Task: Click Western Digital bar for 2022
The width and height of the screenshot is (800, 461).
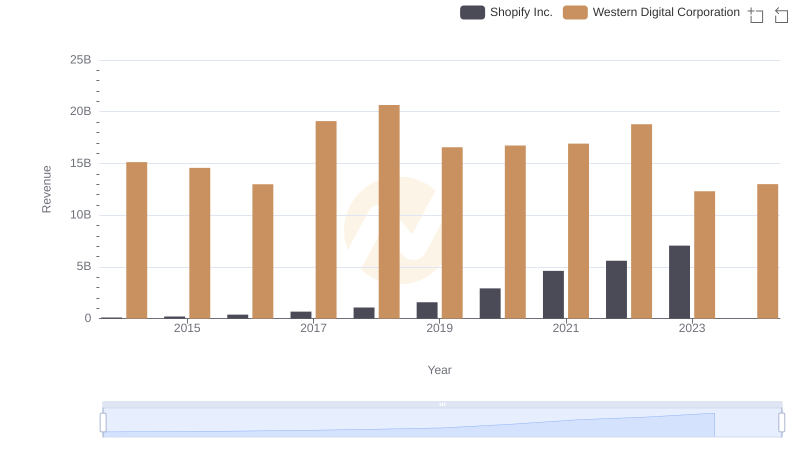Action: pyautogui.click(x=641, y=221)
